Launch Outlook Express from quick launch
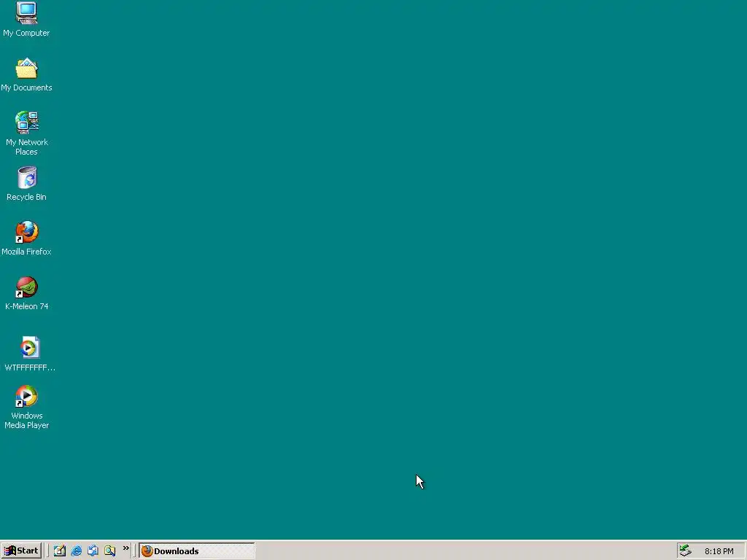Viewport: 747px width, 560px height. [93, 551]
